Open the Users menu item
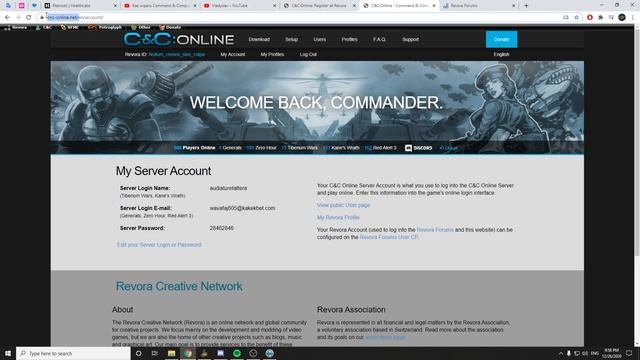Image resolution: width=640 pixels, height=360 pixels. coord(320,40)
